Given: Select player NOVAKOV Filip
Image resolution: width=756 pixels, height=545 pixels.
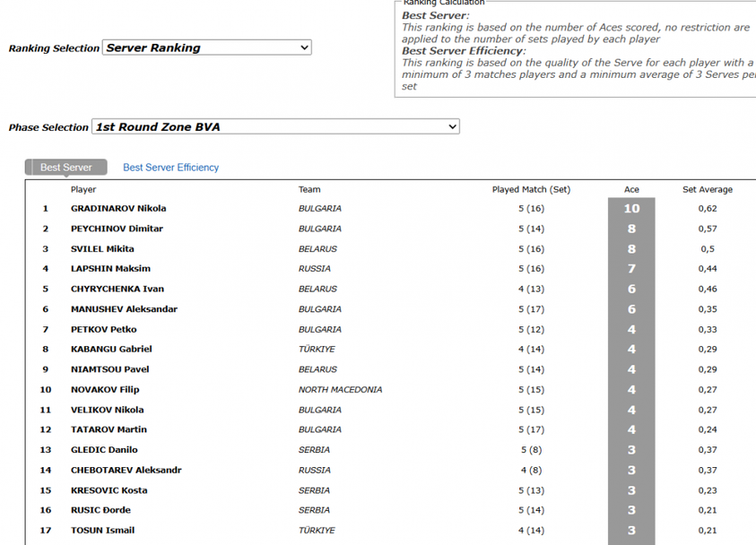Looking at the screenshot, I should coord(105,389).
